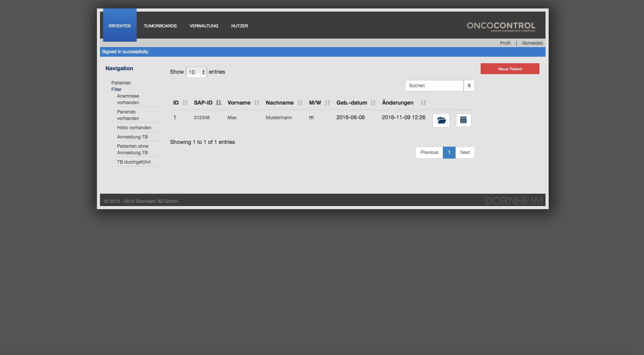Click the Nachname cell Mustermann
This screenshot has height=355, width=644.
pos(279,118)
